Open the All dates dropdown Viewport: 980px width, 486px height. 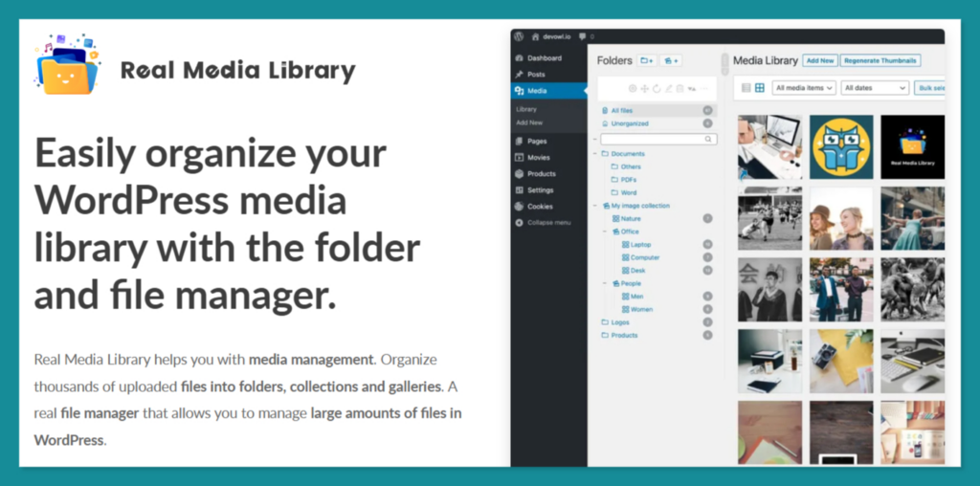pos(875,88)
